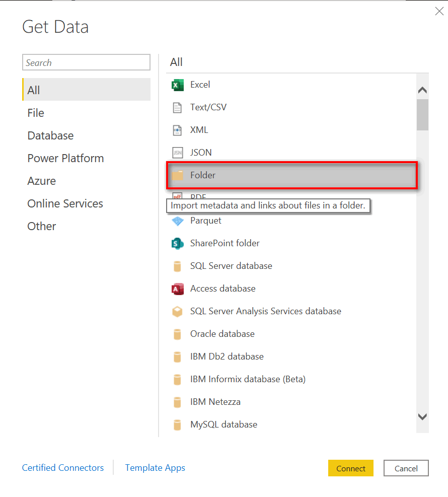448x497 pixels.
Task: Choose Access database source
Action: pos(291,289)
